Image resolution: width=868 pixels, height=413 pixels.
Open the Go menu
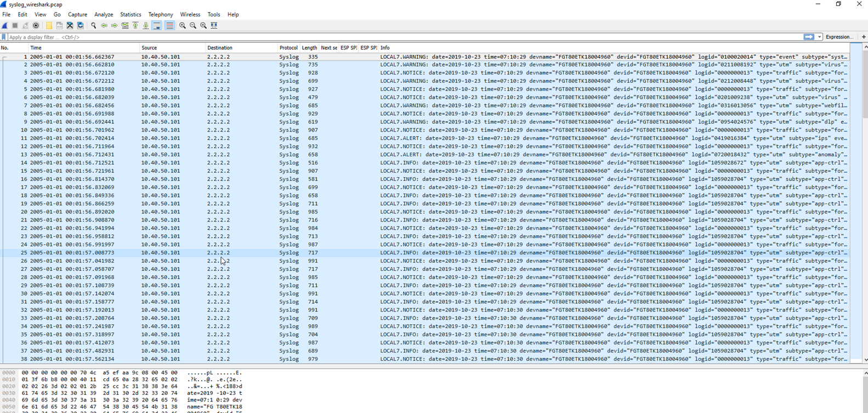tap(57, 15)
